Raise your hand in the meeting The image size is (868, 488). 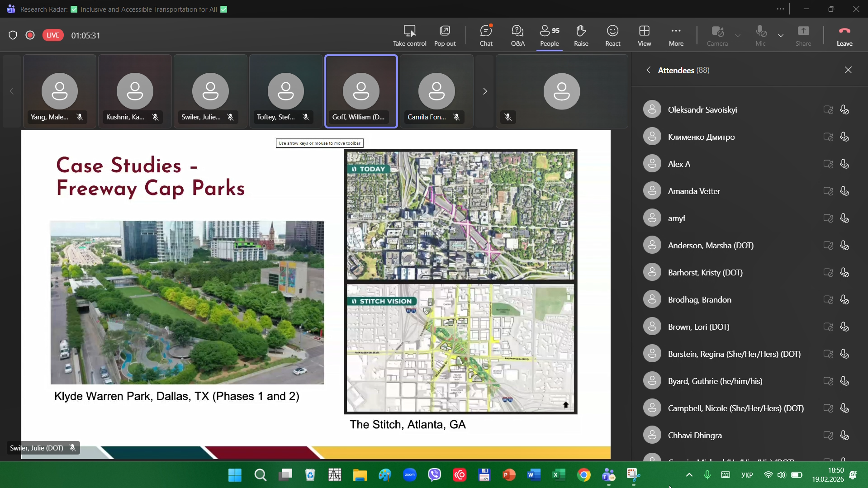tap(581, 35)
